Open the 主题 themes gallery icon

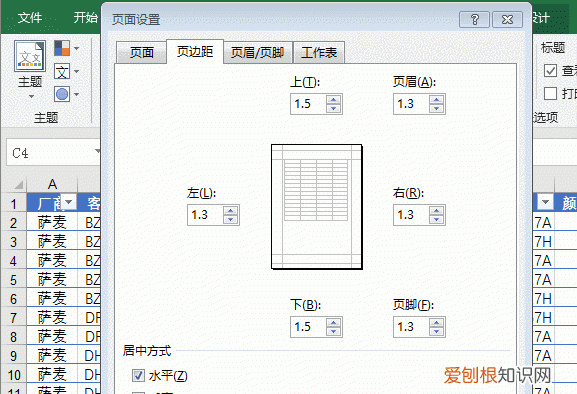pos(30,56)
